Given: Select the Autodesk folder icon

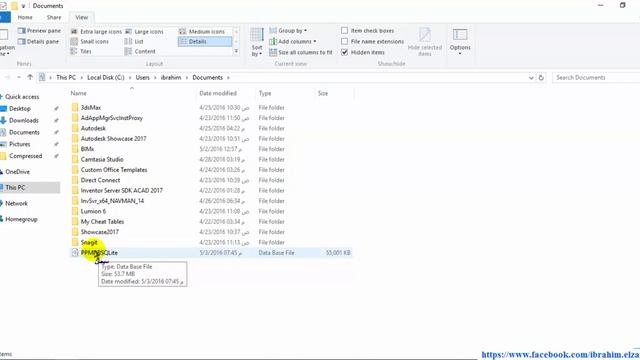Looking at the screenshot, I should (x=75, y=128).
